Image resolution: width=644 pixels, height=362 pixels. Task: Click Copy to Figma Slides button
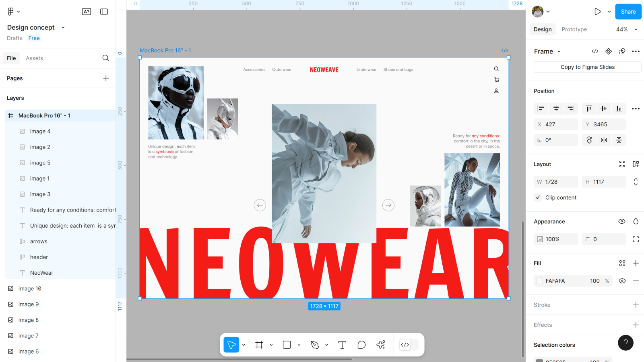tap(587, 67)
